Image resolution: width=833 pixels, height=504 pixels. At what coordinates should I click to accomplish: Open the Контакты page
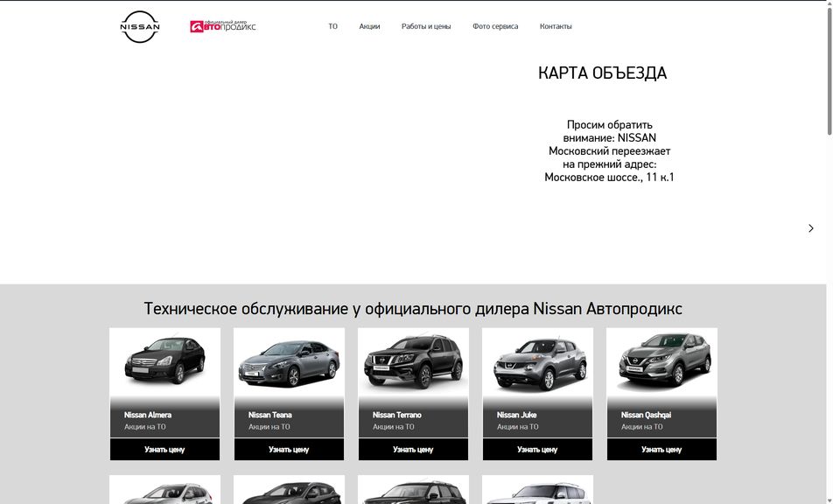click(x=556, y=26)
